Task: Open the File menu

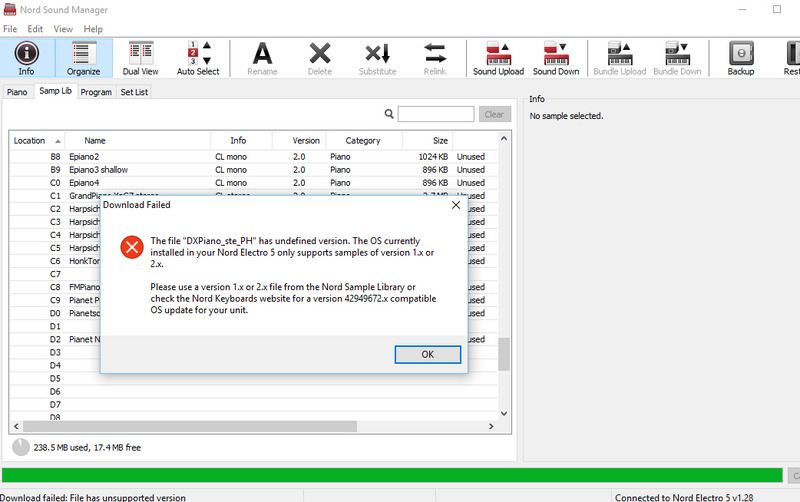Action: tap(10, 29)
